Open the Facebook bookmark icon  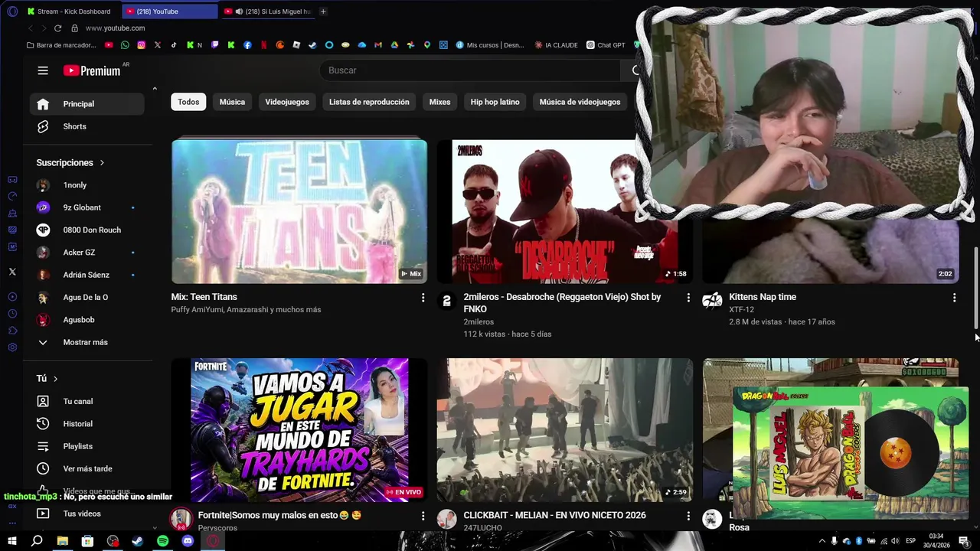247,45
